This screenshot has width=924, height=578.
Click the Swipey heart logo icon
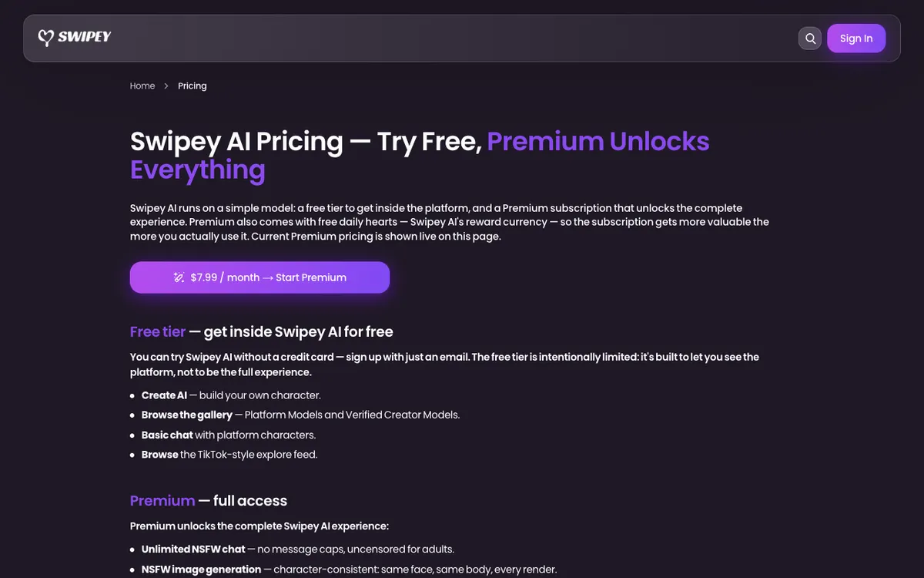click(x=45, y=38)
